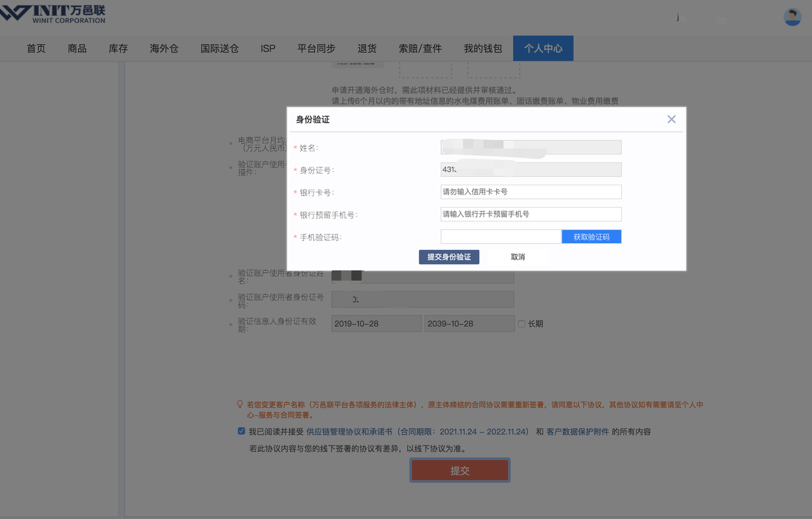Open the 客户数据保护附件 link
Image resolution: width=812 pixels, height=519 pixels.
pyautogui.click(x=578, y=431)
